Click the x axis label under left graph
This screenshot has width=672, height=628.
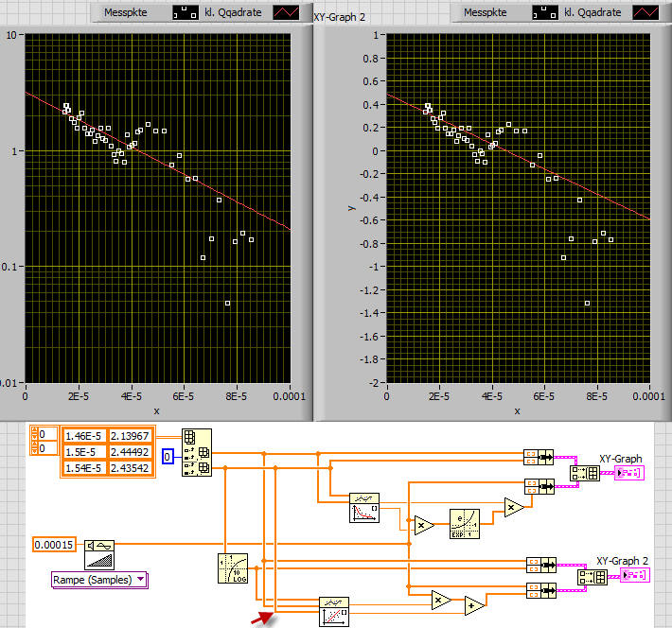[156, 410]
